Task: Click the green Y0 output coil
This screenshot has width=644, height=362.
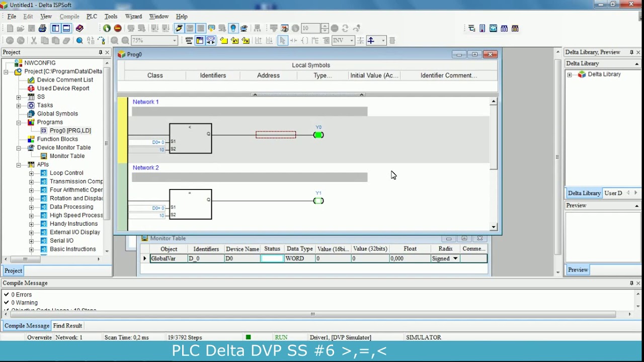Action: click(x=318, y=135)
